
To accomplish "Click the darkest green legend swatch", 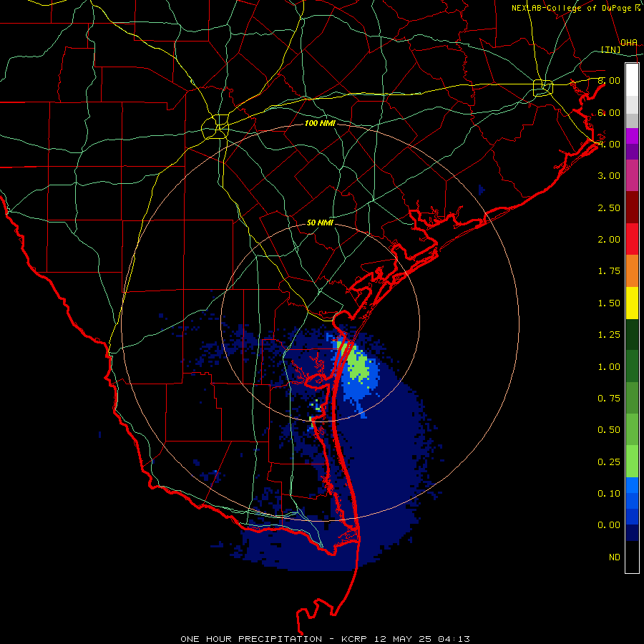I will (632, 334).
